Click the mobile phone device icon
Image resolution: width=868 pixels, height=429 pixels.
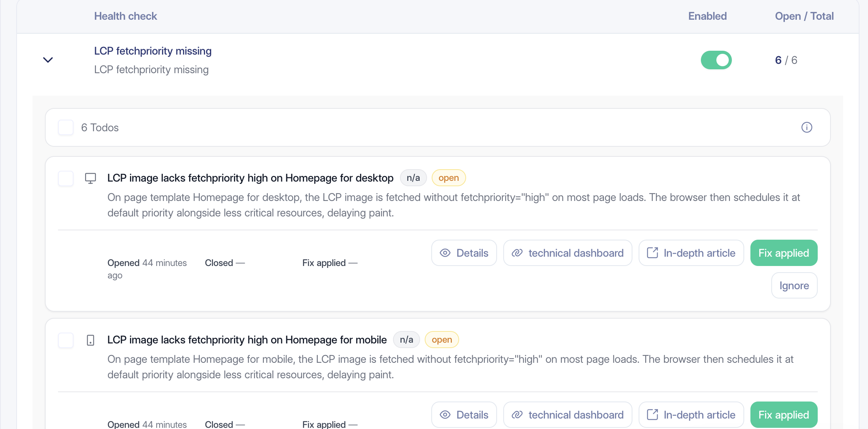(x=91, y=340)
